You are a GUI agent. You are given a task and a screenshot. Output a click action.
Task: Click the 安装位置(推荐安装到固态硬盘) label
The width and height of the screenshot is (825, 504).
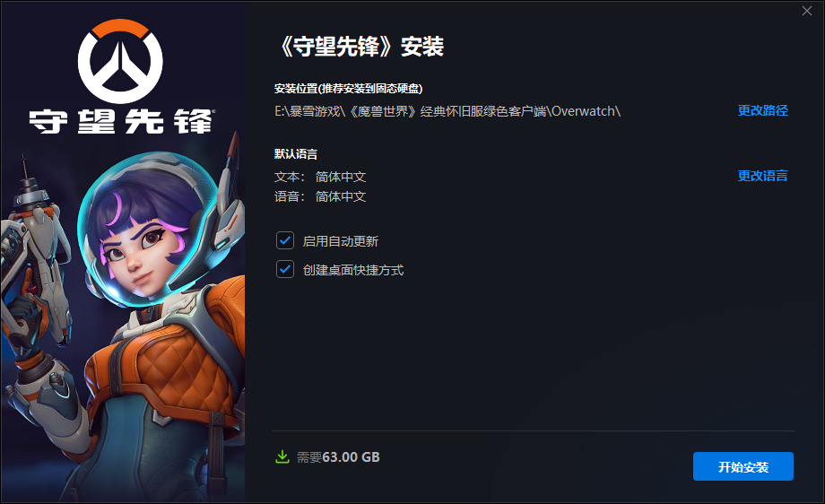[x=348, y=89]
